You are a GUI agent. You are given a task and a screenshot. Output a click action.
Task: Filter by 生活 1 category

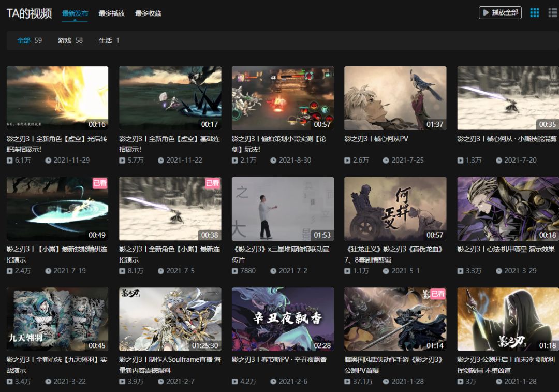point(109,41)
